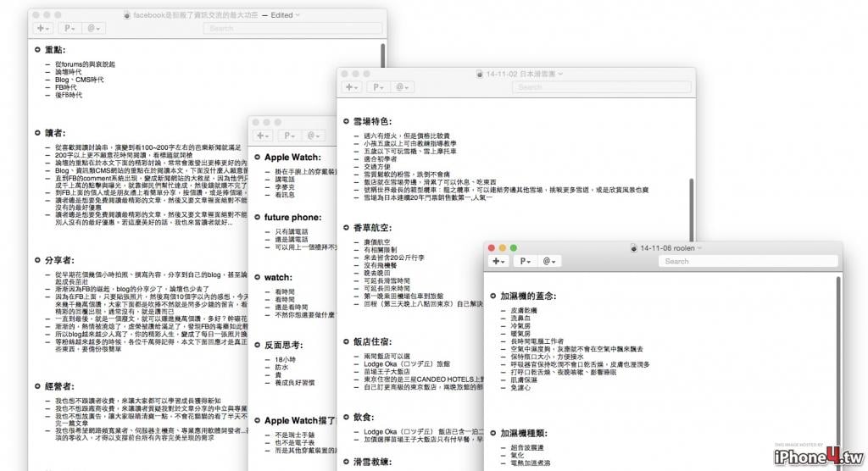
Task: Click bullet beside 分享者 heading
Action: 37,260
